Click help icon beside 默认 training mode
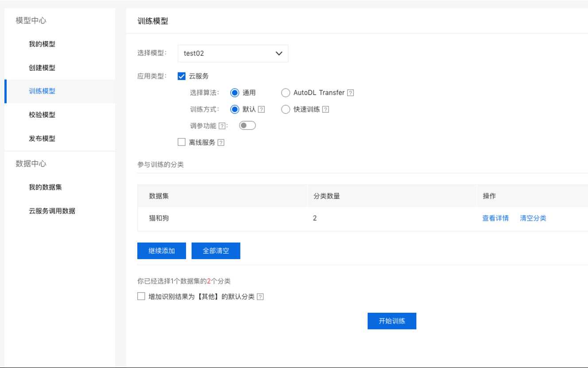The image size is (588, 368). click(x=261, y=109)
